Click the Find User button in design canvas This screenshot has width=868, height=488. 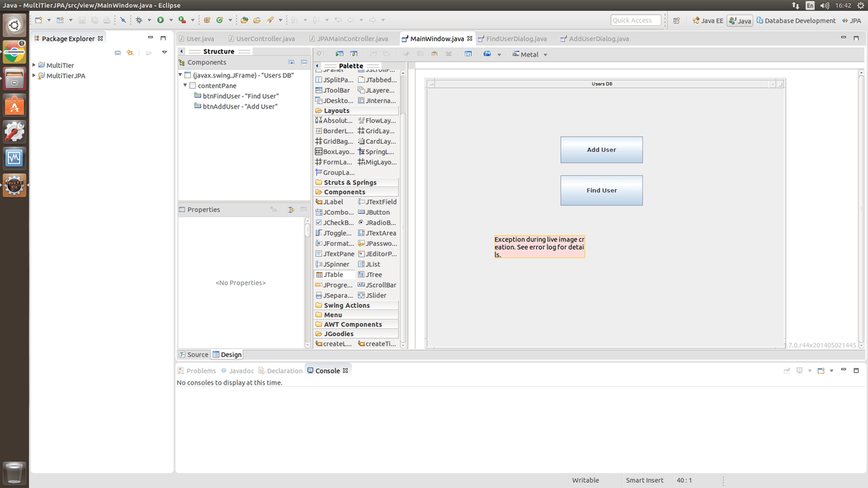pyautogui.click(x=601, y=190)
